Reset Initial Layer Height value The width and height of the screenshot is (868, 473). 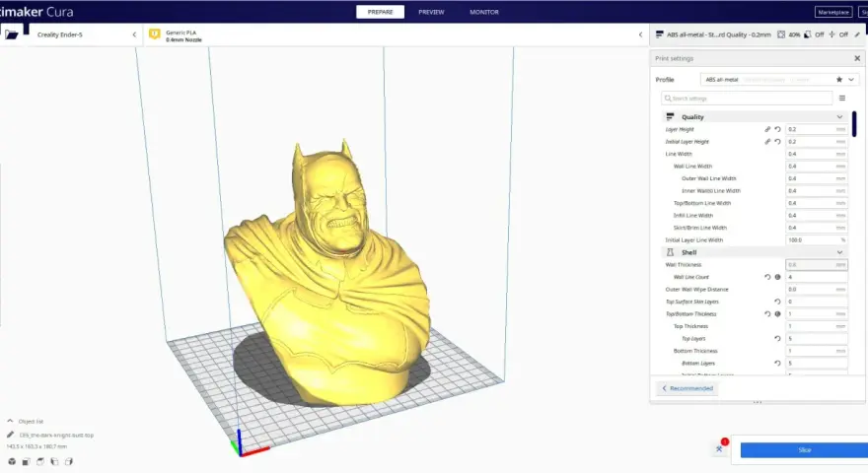pos(778,142)
